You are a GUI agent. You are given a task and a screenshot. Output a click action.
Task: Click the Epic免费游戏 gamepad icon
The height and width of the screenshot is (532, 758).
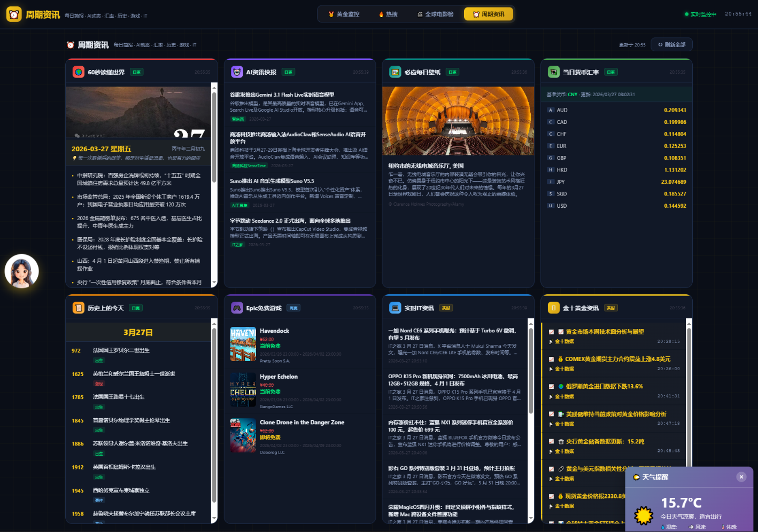click(x=237, y=308)
